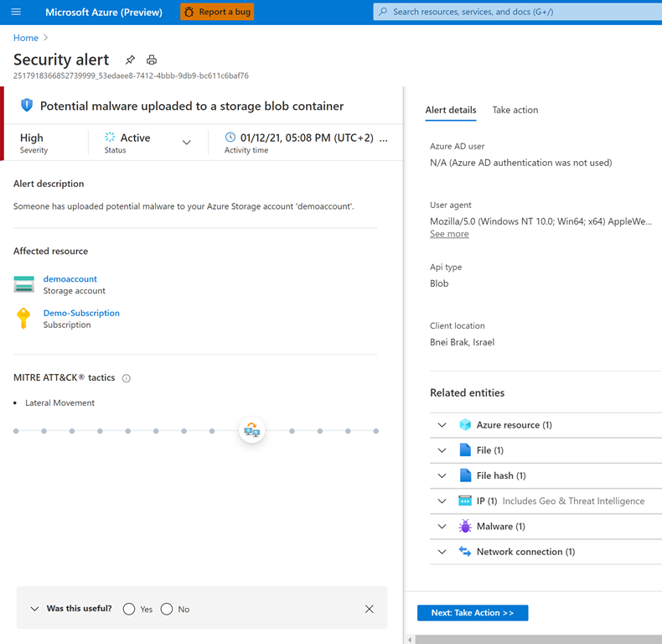This screenshot has height=644, width=662.
Task: Click the High severity text
Action: pos(32,138)
